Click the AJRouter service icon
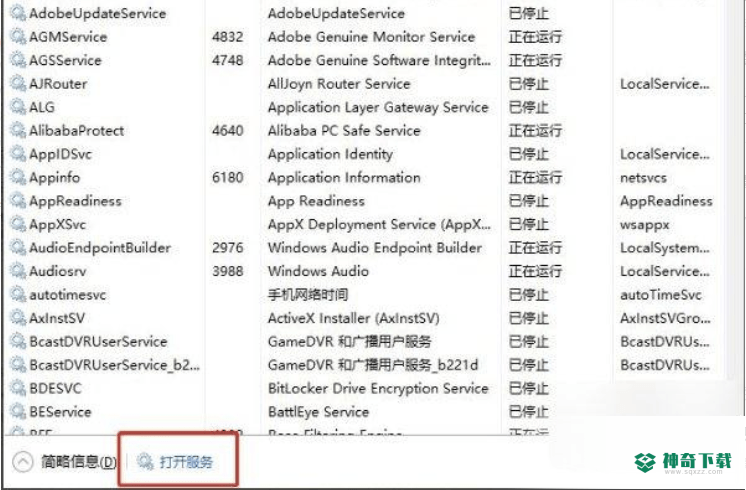 coord(18,83)
